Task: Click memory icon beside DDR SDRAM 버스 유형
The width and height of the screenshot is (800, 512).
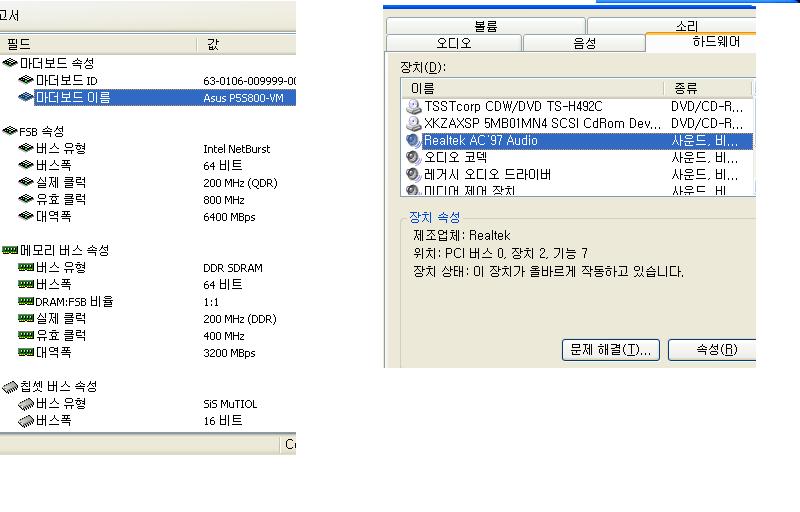Action: [x=26, y=267]
